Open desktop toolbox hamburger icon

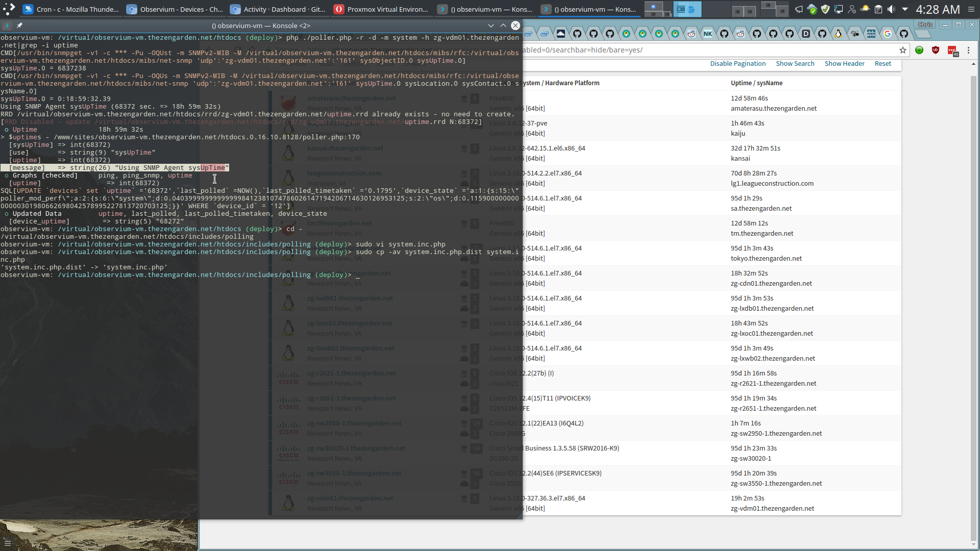pos(7,543)
